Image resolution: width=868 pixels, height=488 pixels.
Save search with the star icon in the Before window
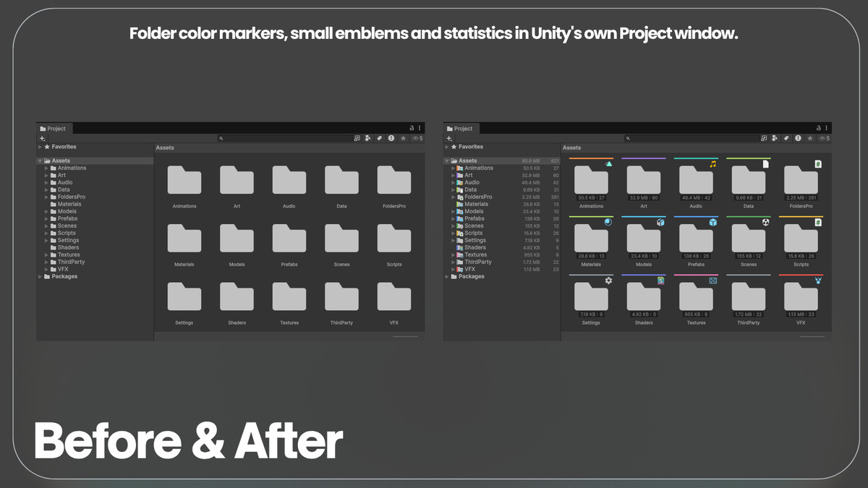(403, 138)
